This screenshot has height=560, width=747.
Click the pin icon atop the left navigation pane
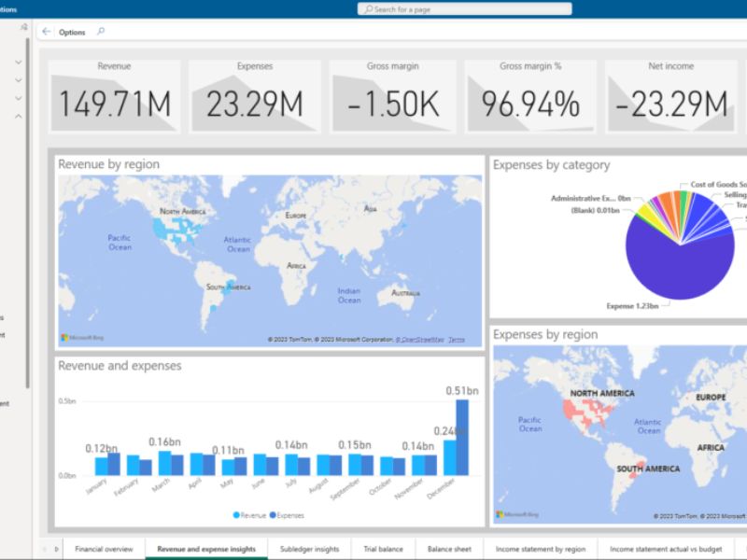pos(24,27)
